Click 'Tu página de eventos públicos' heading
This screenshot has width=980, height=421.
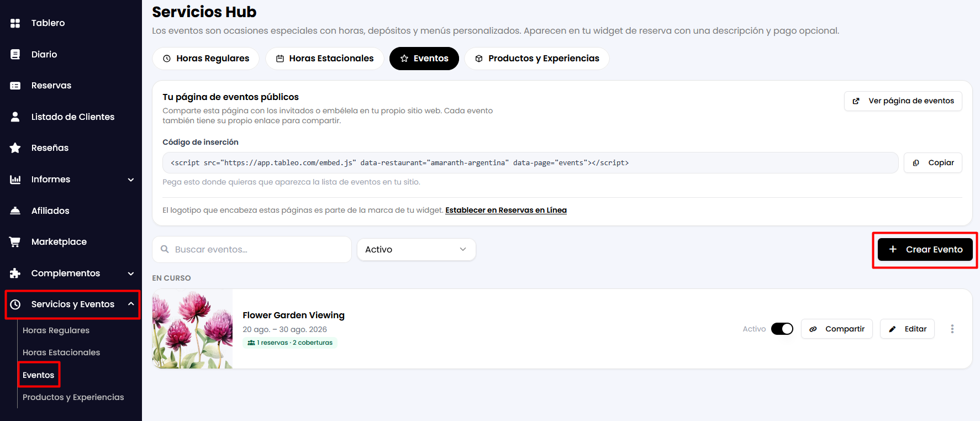[230, 97]
